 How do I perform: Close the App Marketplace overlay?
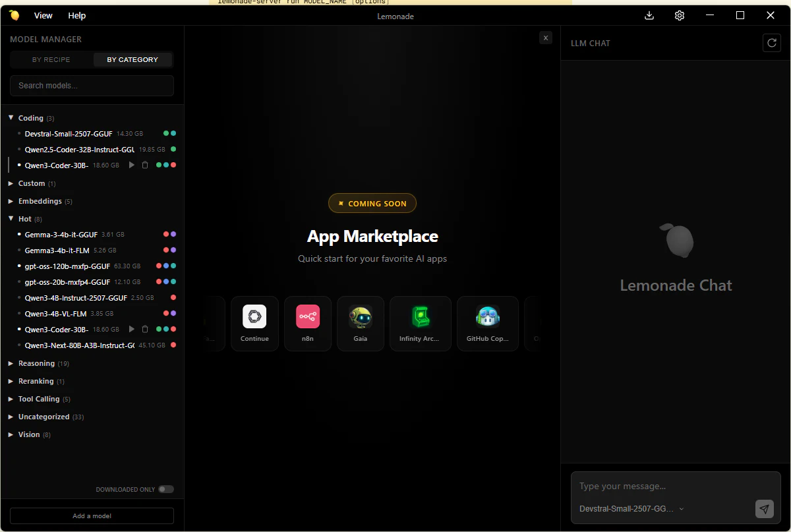[546, 38]
